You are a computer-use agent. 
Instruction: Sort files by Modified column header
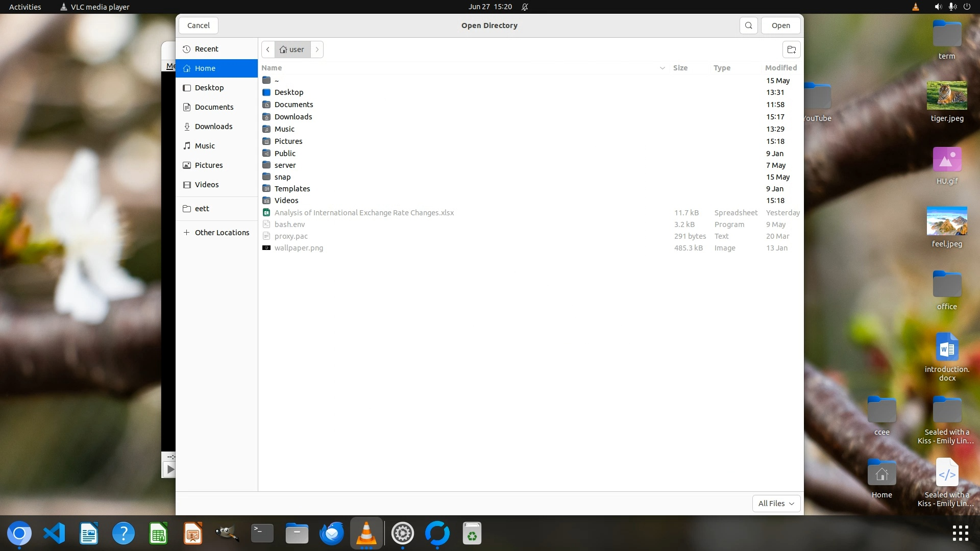(780, 68)
